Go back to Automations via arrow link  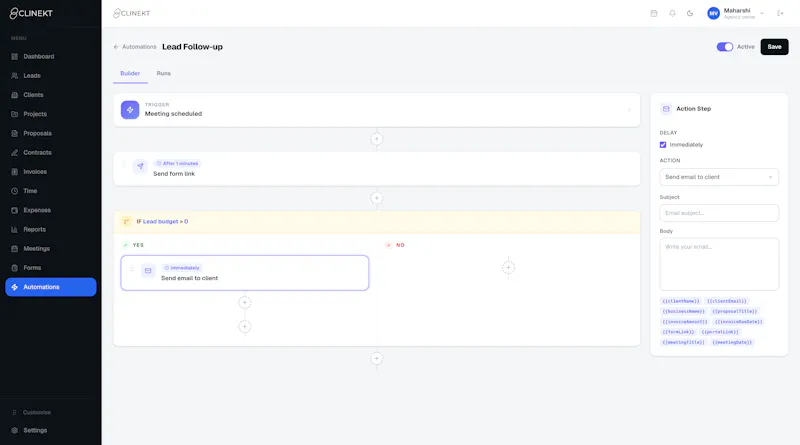(135, 47)
